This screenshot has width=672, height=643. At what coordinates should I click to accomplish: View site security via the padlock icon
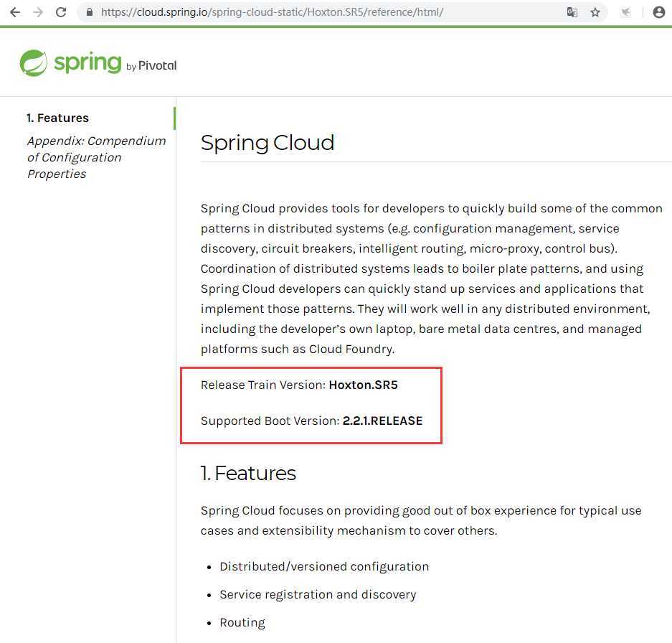click(90, 12)
